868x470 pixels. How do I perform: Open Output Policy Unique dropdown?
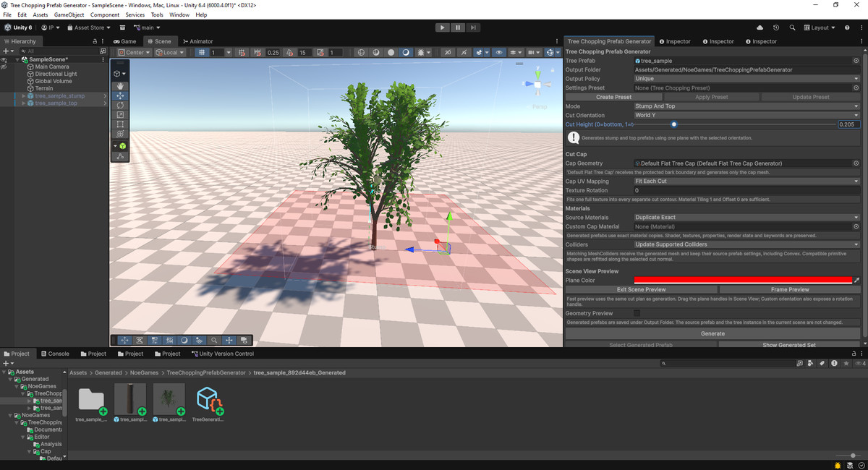746,79
